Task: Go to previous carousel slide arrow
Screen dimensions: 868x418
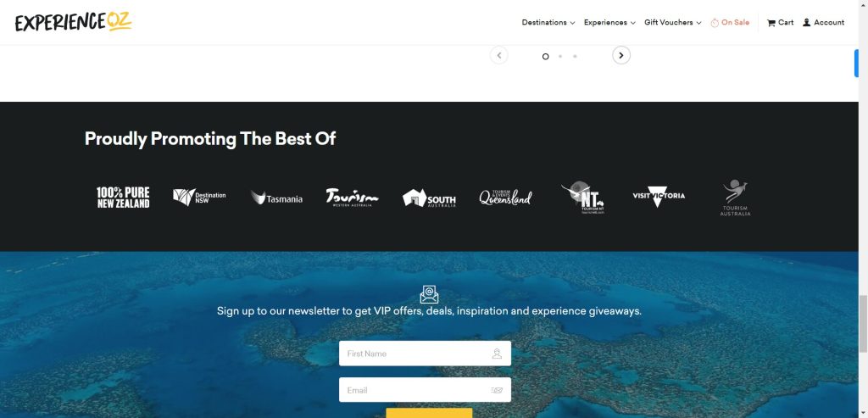Action: tap(498, 55)
